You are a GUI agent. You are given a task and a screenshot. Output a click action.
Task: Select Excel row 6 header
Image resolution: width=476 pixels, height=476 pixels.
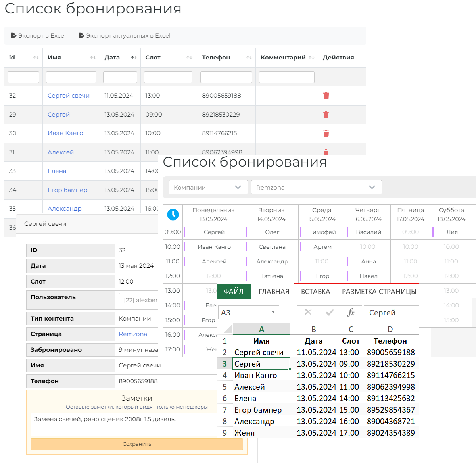225,398
